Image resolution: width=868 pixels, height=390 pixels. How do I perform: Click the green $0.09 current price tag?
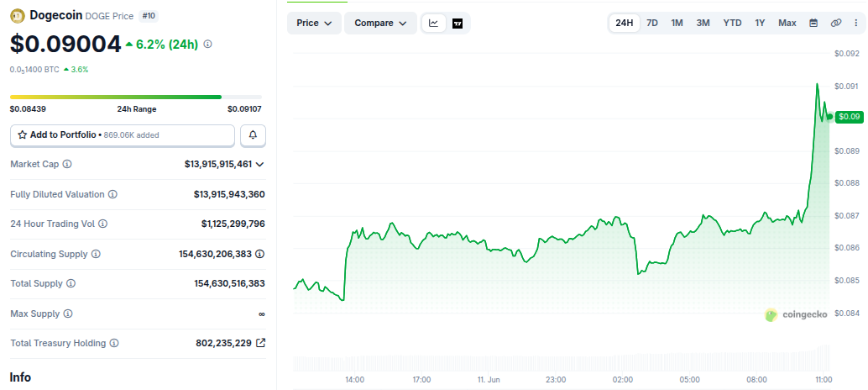[x=850, y=117]
